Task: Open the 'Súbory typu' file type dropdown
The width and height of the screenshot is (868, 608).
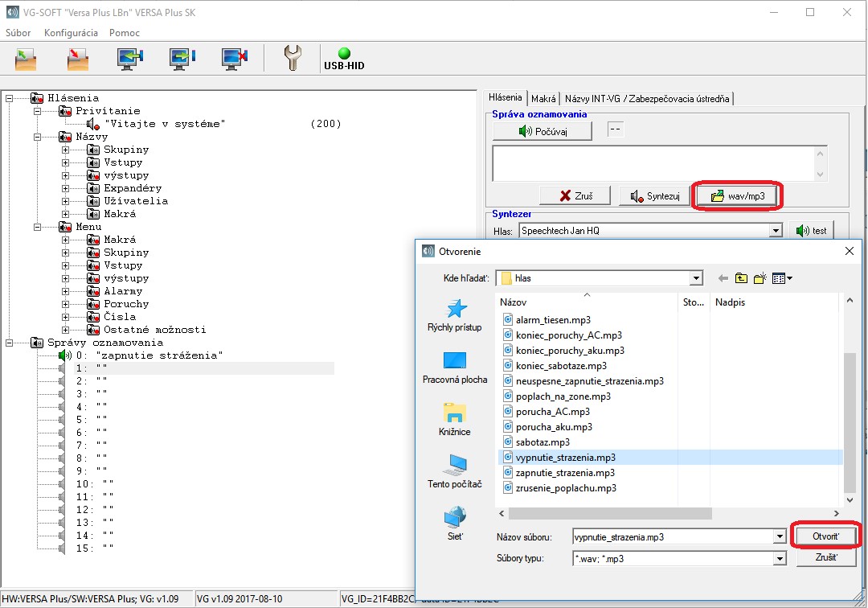Action: pyautogui.click(x=778, y=558)
